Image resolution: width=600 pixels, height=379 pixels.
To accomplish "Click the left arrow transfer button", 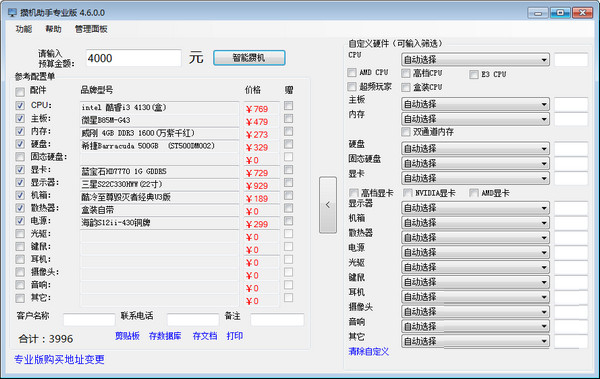I will coord(328,205).
